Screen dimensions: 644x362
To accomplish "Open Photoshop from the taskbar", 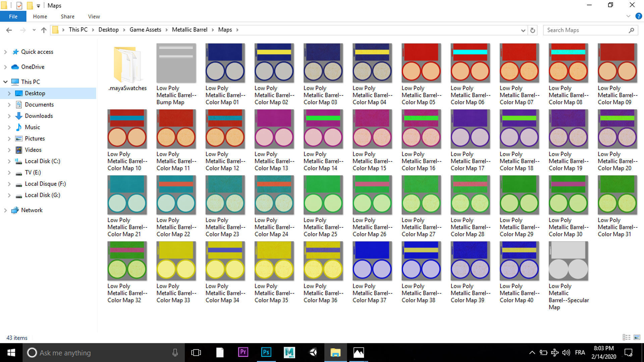I will click(x=266, y=352).
